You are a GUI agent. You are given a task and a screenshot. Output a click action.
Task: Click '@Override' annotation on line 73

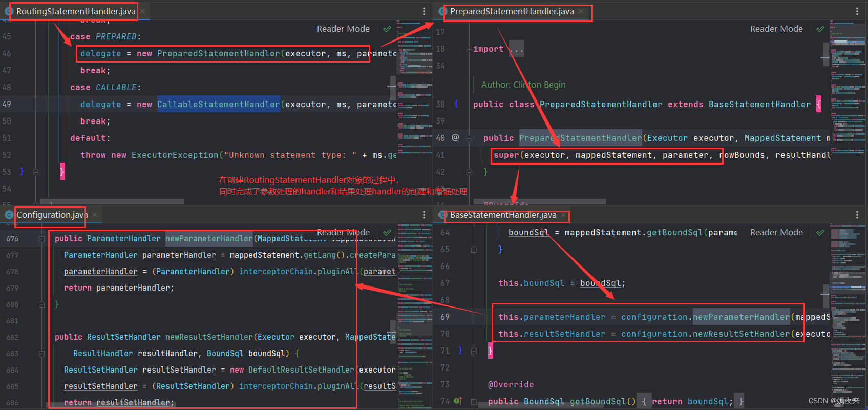coord(511,385)
